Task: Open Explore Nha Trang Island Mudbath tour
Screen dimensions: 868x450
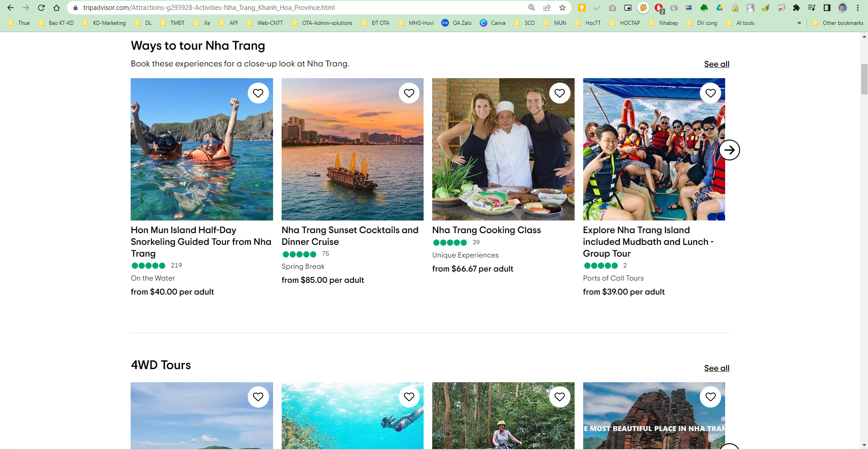Action: click(648, 242)
